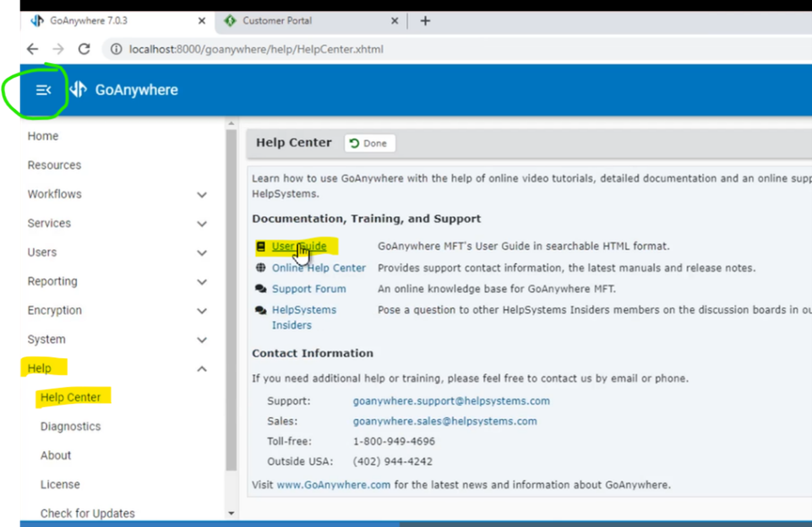This screenshot has height=527, width=812.
Task: Click the toll-free number 1-800-949-4696
Action: coord(394,441)
